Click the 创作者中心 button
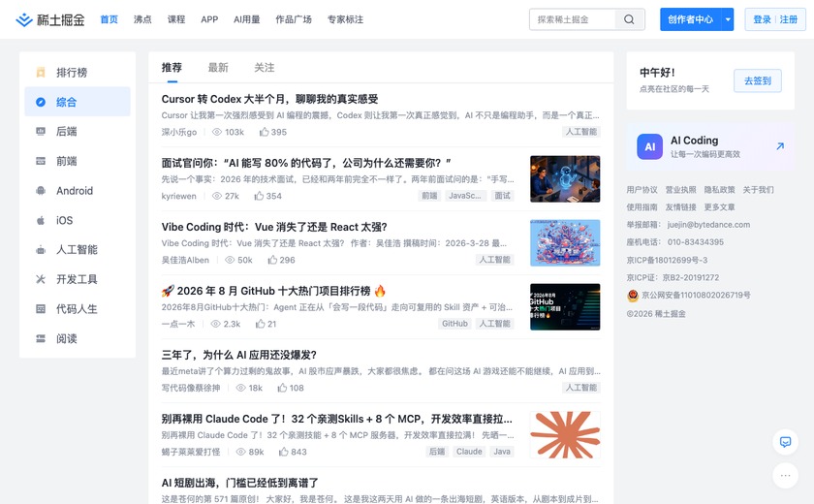The image size is (814, 504). (x=690, y=19)
